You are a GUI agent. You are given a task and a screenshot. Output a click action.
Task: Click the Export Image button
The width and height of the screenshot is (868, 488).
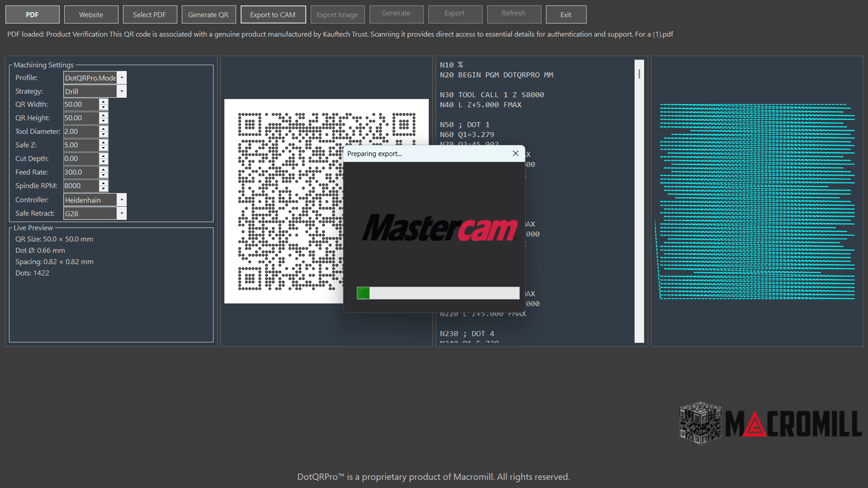tap(337, 14)
